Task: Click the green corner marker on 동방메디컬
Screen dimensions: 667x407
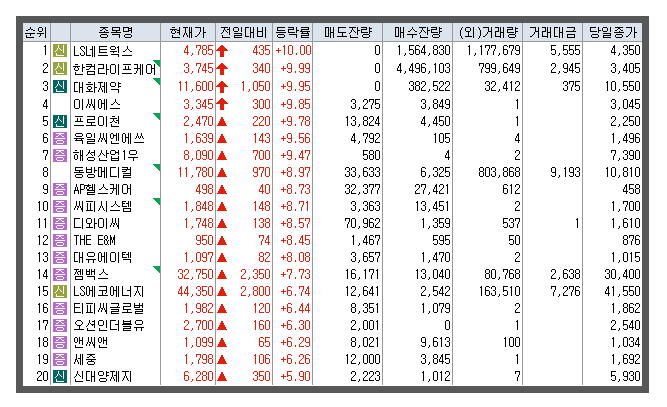Action: pyautogui.click(x=157, y=167)
